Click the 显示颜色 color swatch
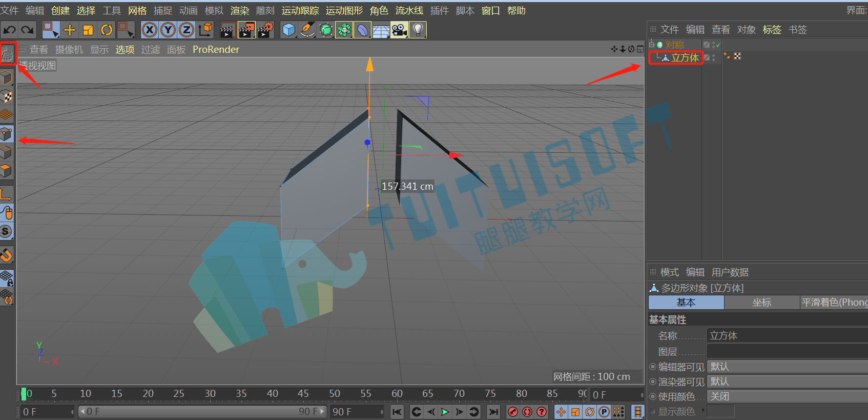 coord(721,411)
